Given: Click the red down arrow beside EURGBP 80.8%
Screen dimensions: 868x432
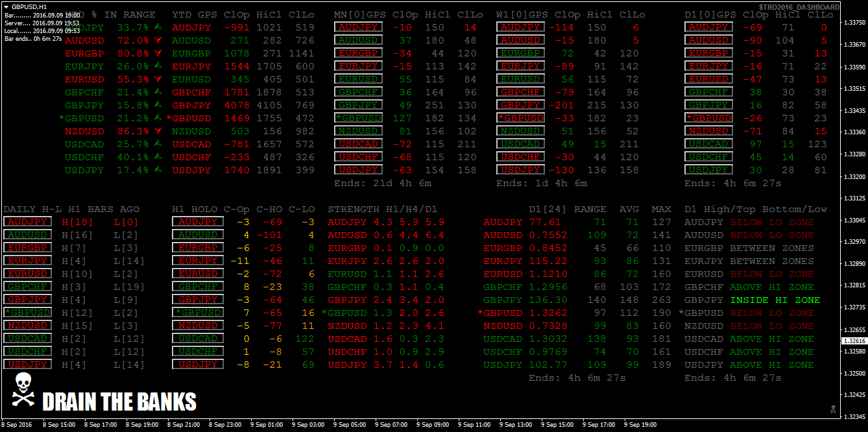Looking at the screenshot, I should pyautogui.click(x=158, y=53).
